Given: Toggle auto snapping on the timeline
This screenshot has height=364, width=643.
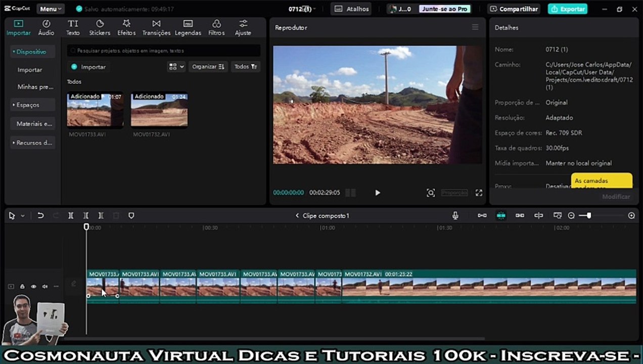Looking at the screenshot, I should click(x=501, y=215).
